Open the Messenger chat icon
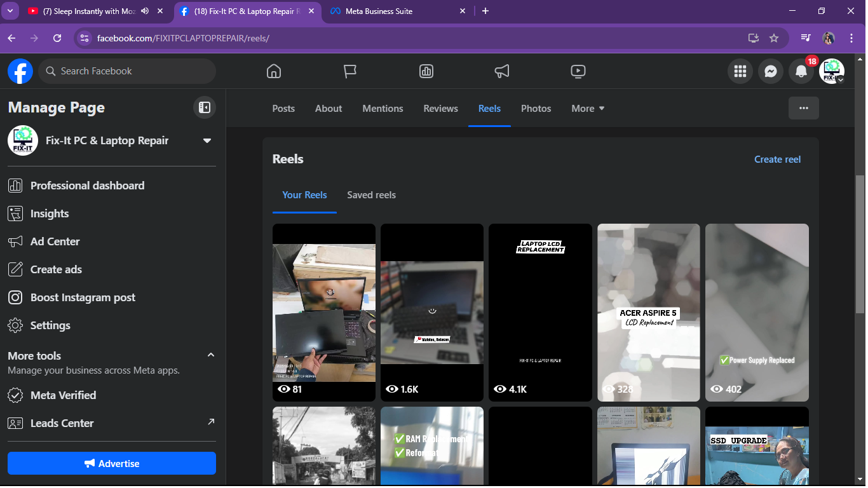 [770, 72]
